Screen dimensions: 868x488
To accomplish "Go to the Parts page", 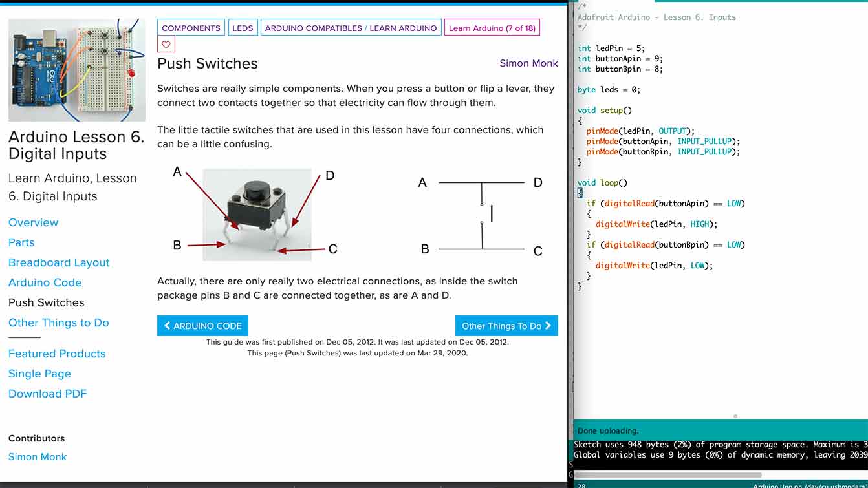I will pos(21,242).
